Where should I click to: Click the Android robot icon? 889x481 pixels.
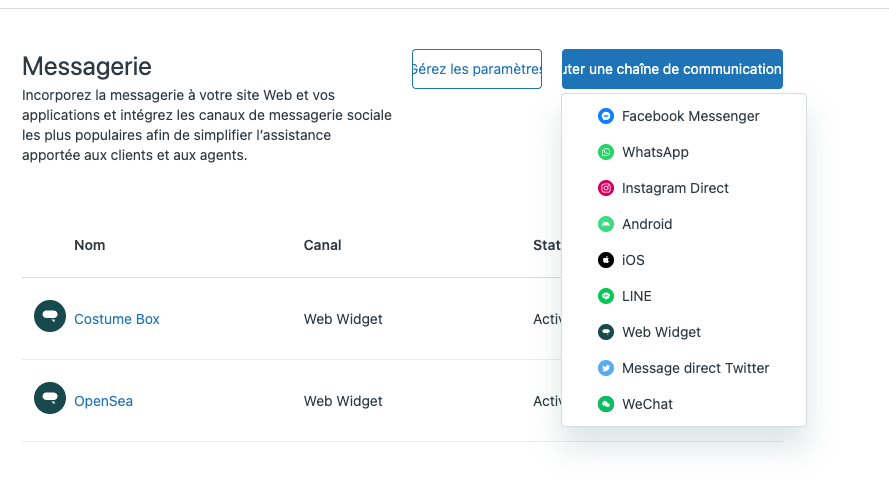pos(606,224)
